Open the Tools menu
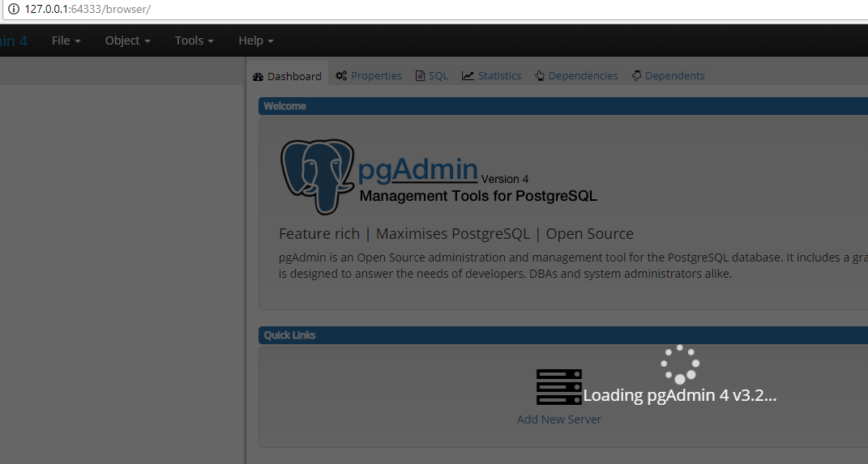 coord(194,40)
